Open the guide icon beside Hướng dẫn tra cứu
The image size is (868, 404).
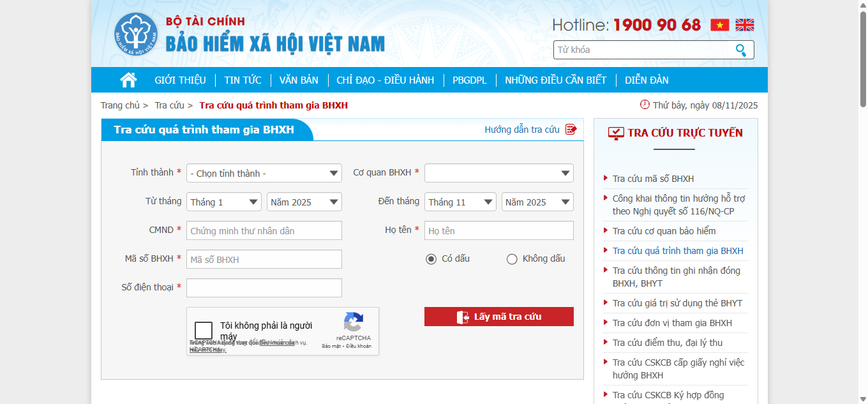click(571, 130)
